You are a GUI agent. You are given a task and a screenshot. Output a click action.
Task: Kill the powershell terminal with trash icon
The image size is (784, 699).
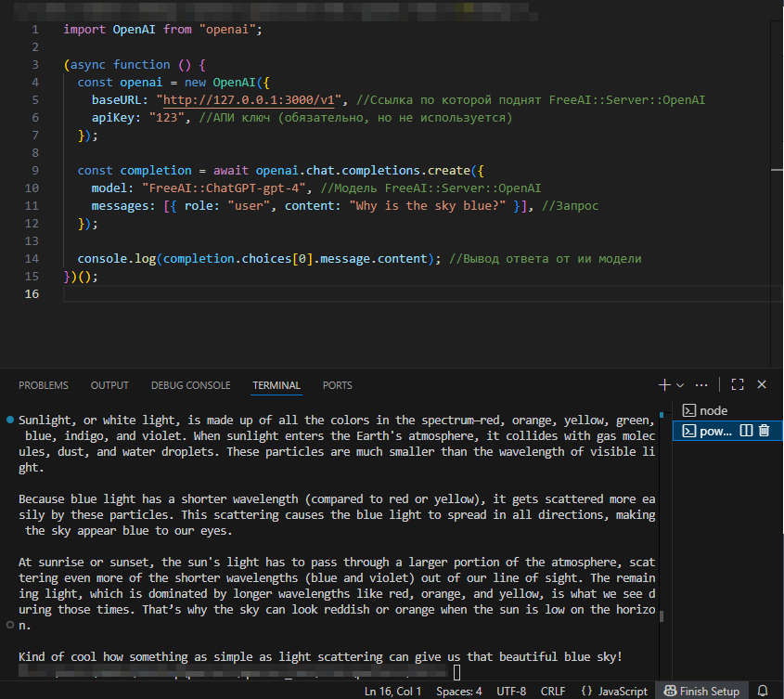click(764, 431)
